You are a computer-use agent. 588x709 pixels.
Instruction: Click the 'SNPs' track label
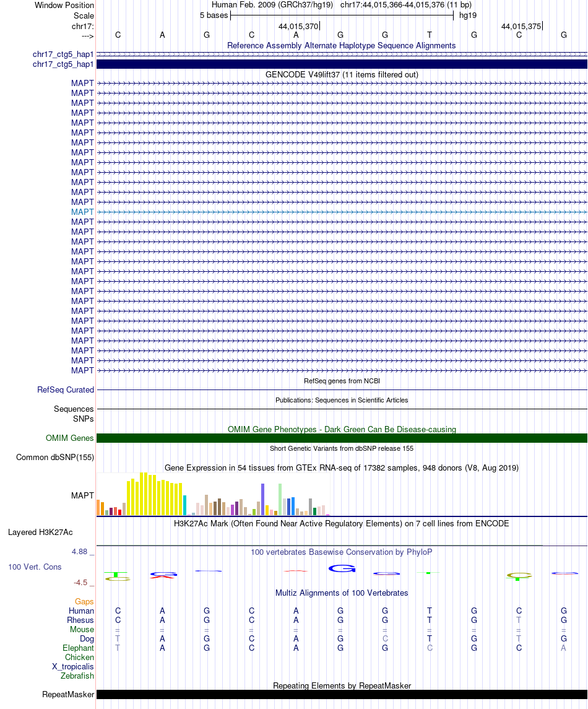click(x=84, y=419)
